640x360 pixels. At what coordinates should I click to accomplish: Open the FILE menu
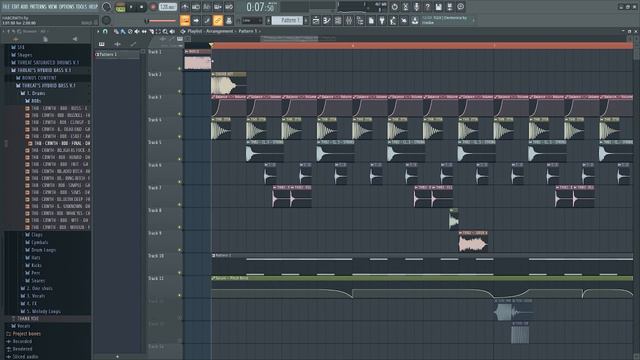click(x=6, y=7)
